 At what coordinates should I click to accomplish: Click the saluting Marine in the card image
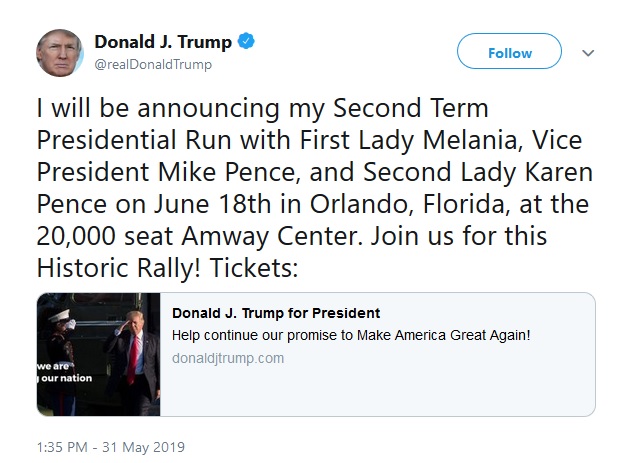(61, 354)
